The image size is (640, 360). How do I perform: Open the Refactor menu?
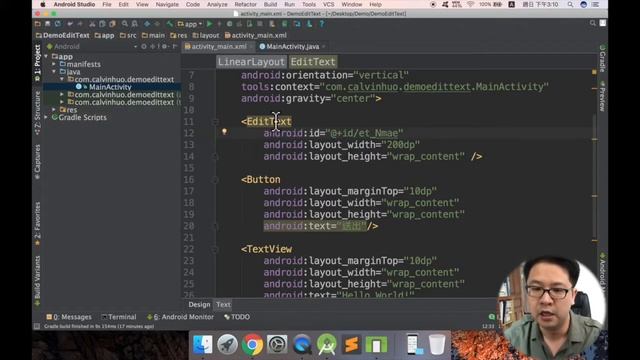pos(245,4)
